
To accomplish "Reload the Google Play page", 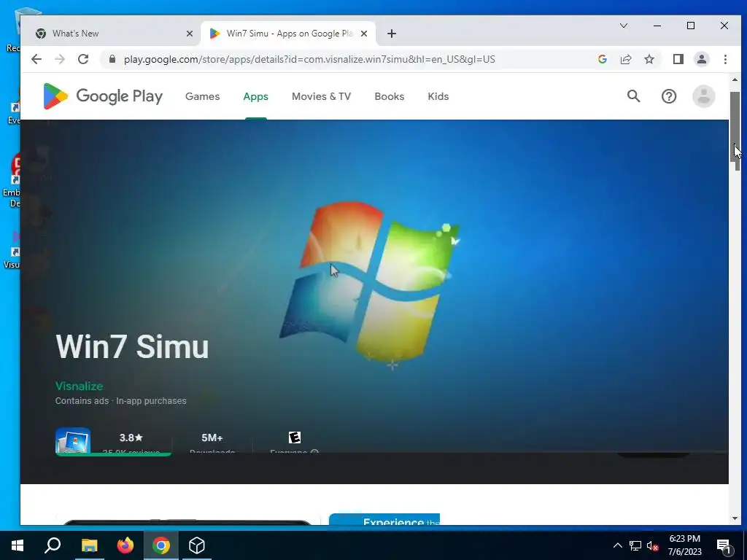I will (x=83, y=59).
